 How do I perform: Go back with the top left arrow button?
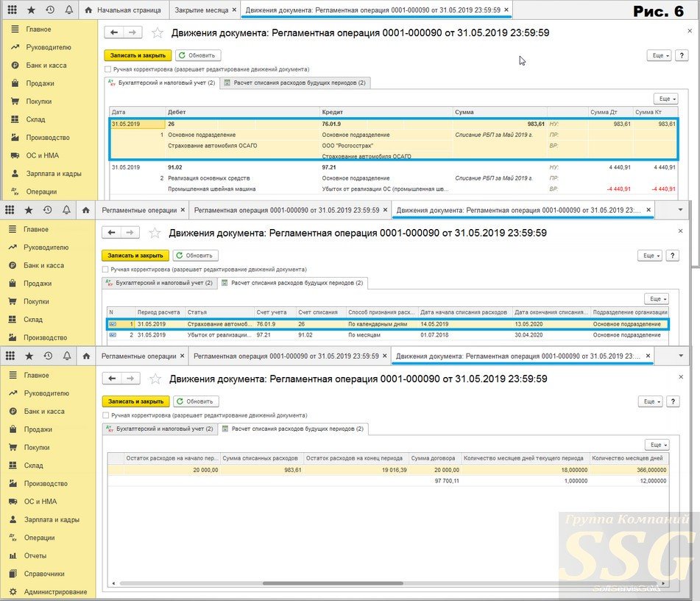pyautogui.click(x=114, y=32)
